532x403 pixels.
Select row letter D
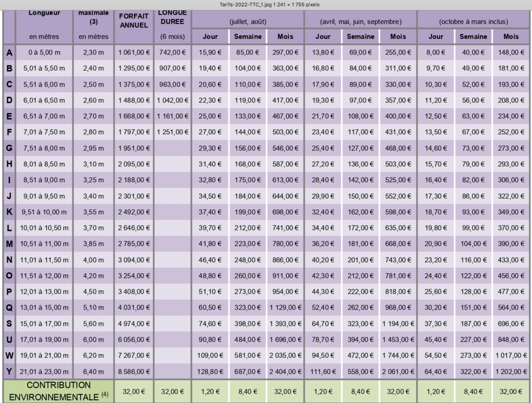tap(9, 100)
